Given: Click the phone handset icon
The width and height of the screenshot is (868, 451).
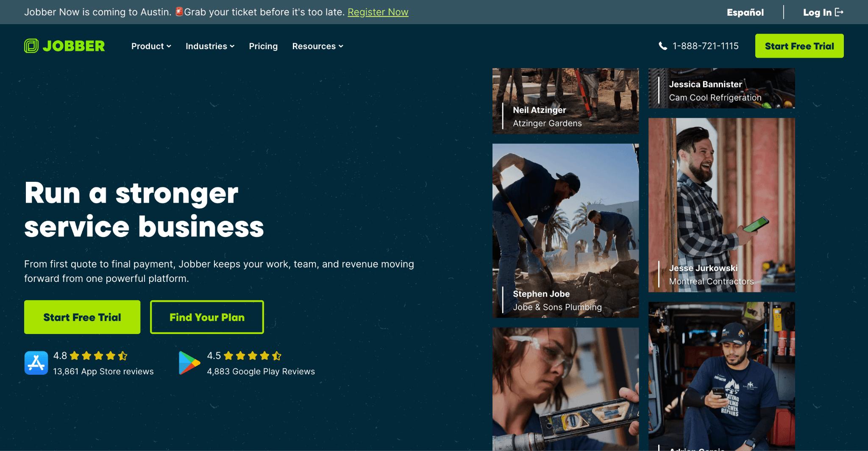Looking at the screenshot, I should coord(663,46).
